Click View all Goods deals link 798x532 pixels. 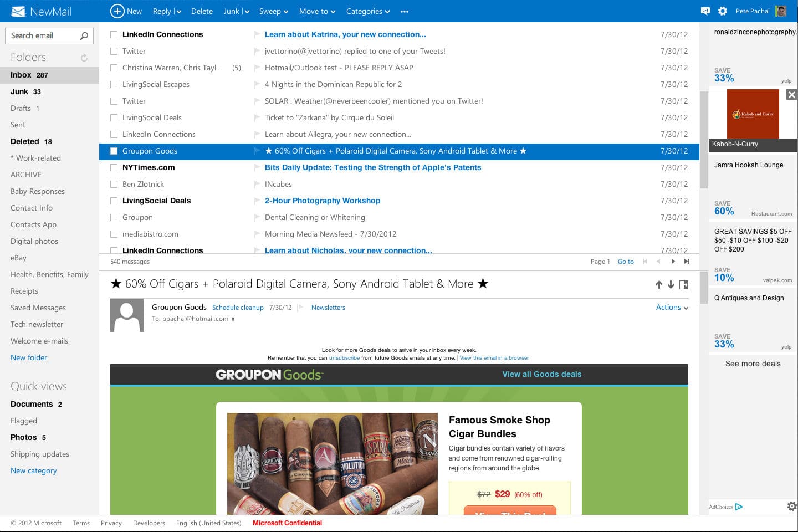(x=542, y=374)
